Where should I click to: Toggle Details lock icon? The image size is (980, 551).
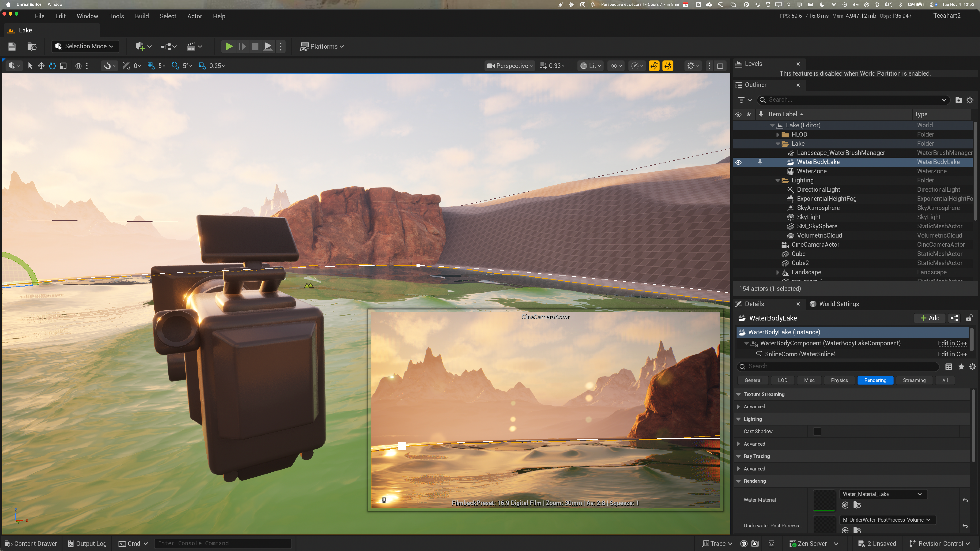[x=969, y=318]
